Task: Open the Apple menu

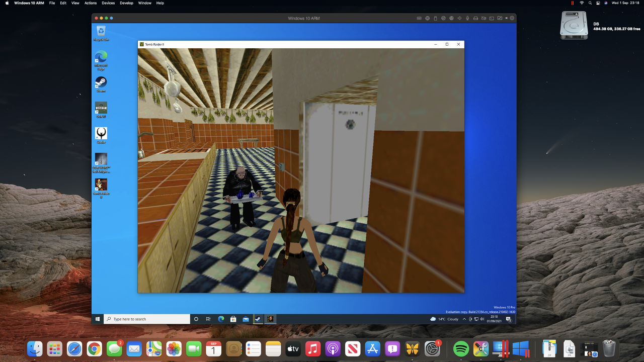Action: click(x=7, y=3)
